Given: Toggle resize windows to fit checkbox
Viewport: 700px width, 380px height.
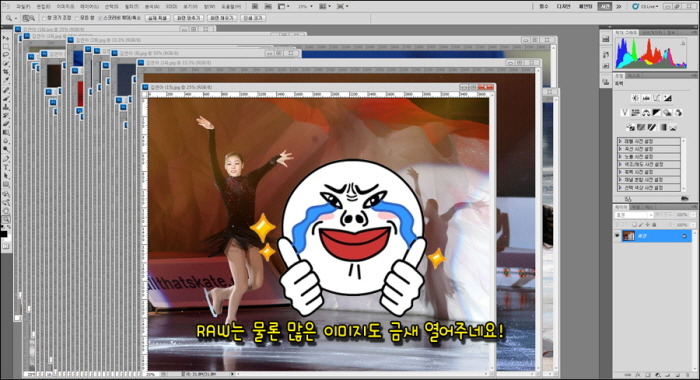Looking at the screenshot, I should 44,18.
